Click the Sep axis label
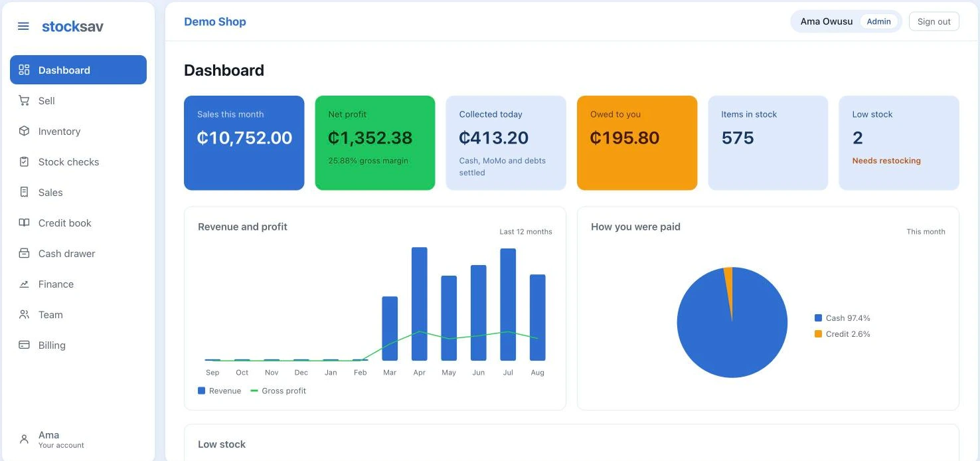This screenshot has height=461, width=980. click(x=212, y=373)
